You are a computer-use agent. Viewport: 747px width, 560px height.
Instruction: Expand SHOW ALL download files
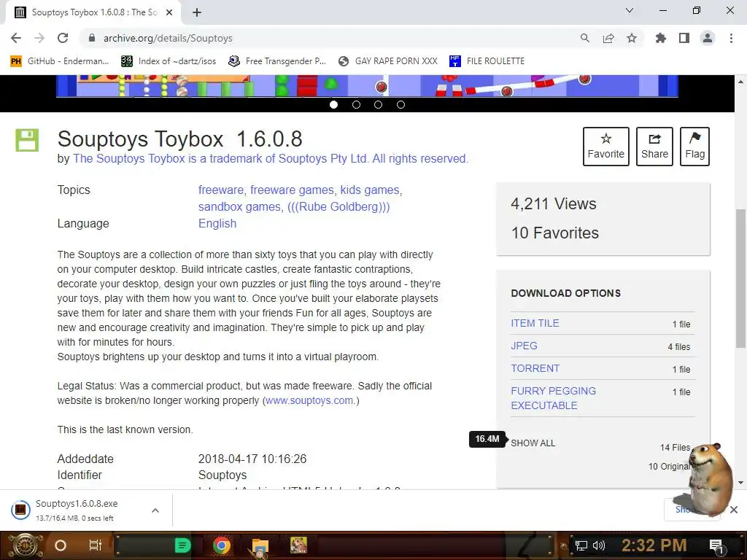pos(533,443)
